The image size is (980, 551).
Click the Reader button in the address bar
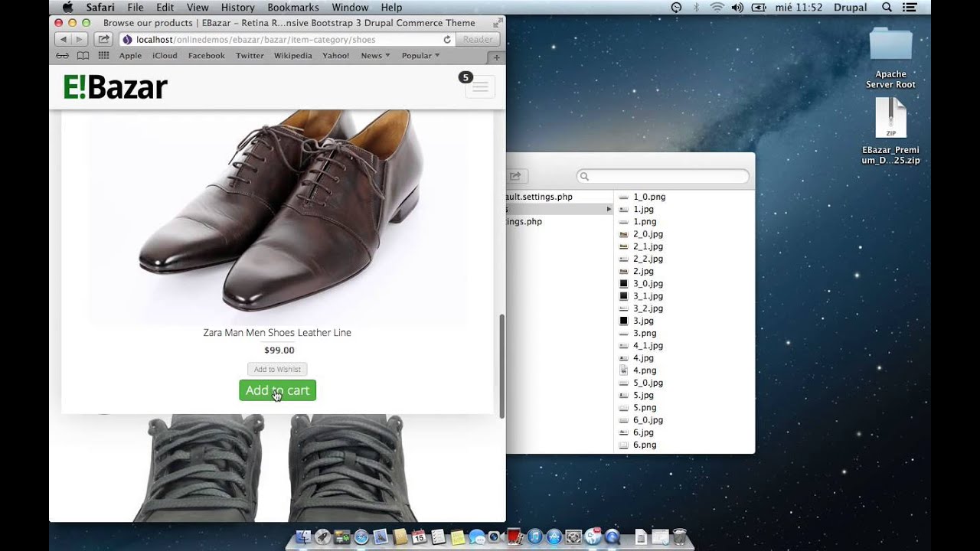478,39
